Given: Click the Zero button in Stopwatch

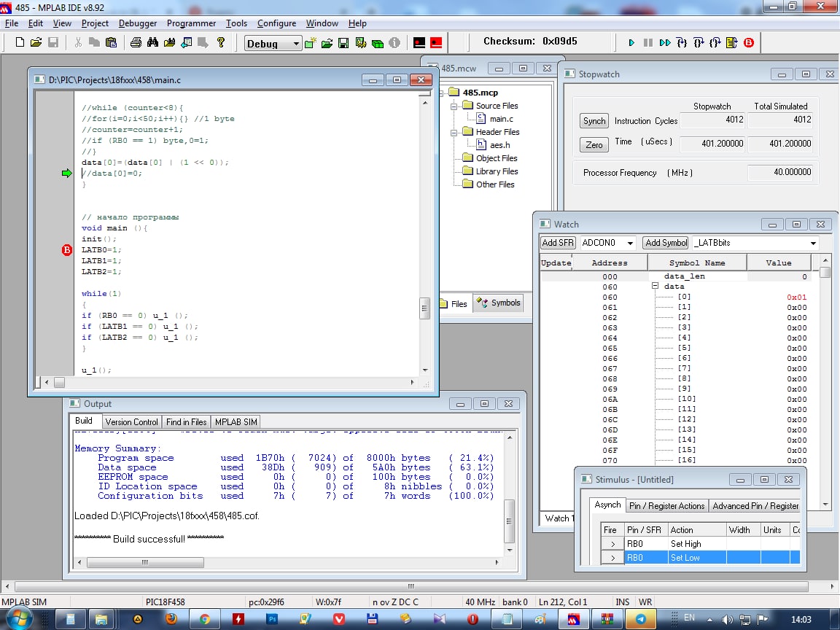Looking at the screenshot, I should point(594,144).
